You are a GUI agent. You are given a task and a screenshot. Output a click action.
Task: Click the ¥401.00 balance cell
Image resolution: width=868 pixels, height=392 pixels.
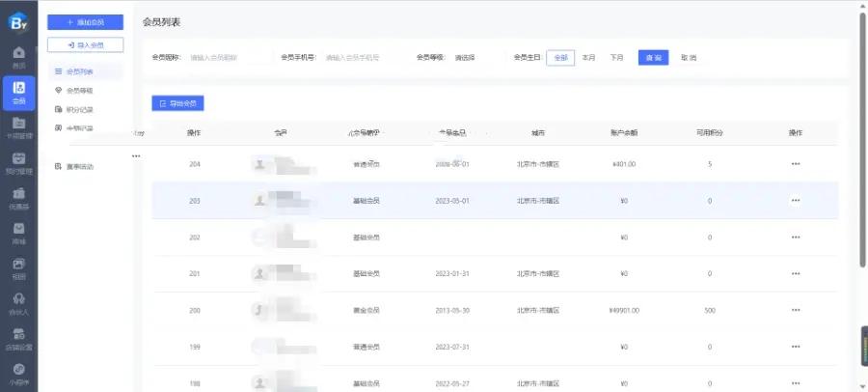[x=624, y=164]
